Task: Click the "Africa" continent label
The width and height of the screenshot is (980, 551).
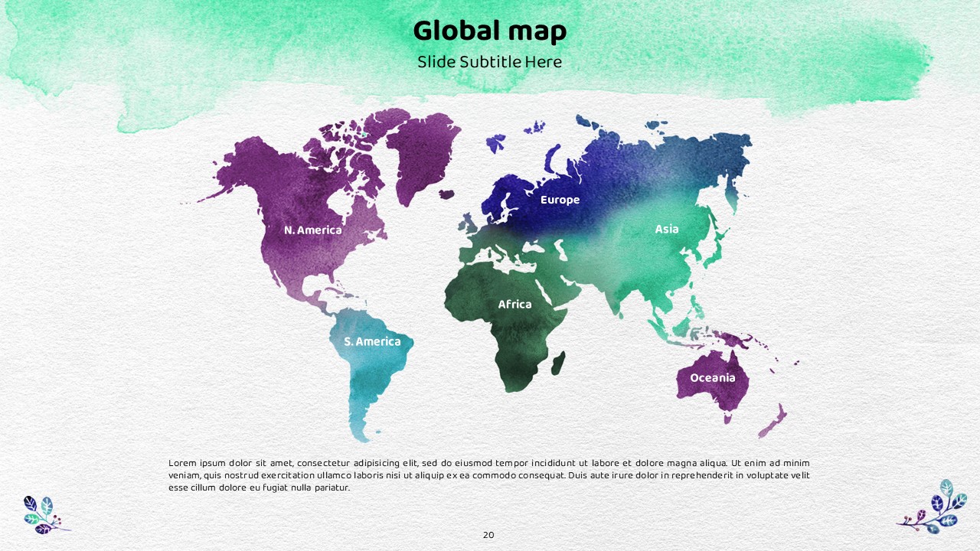Action: [x=514, y=304]
